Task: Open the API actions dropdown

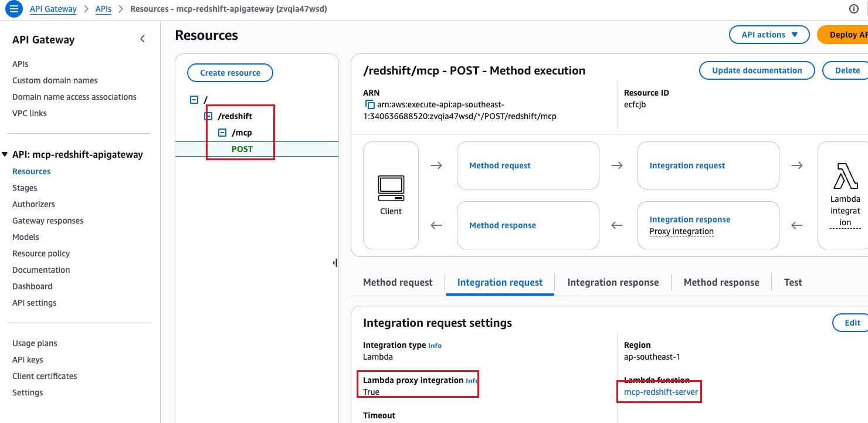Action: point(769,35)
